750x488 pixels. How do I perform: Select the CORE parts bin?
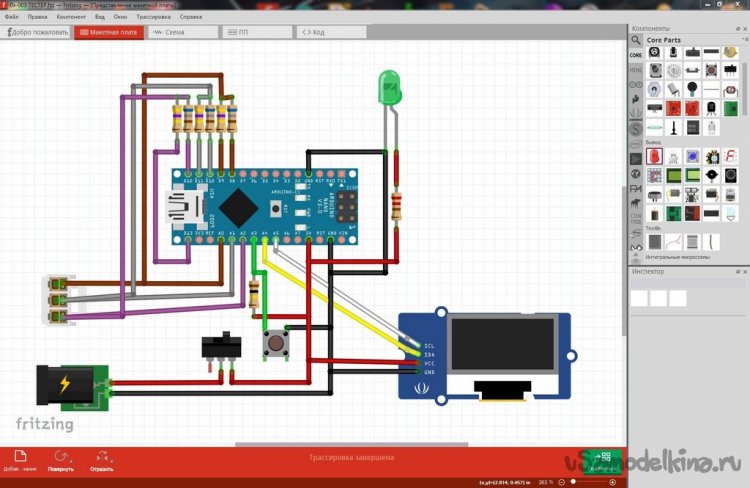click(x=636, y=55)
